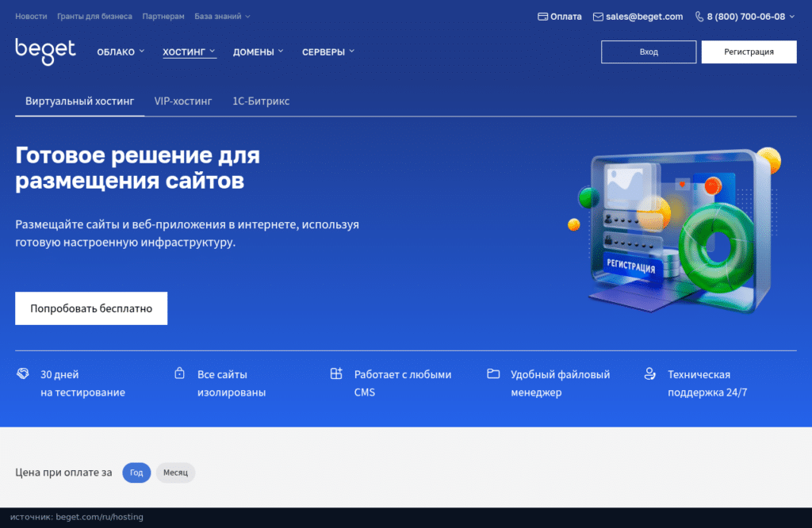
Task: Open the Новости link
Action: pyautogui.click(x=31, y=17)
